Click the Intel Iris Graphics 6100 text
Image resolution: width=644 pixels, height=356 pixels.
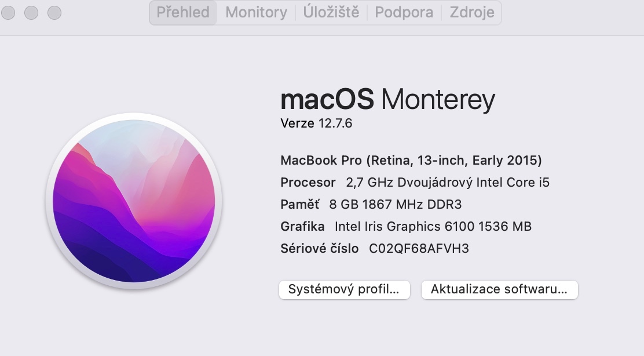pos(433,226)
